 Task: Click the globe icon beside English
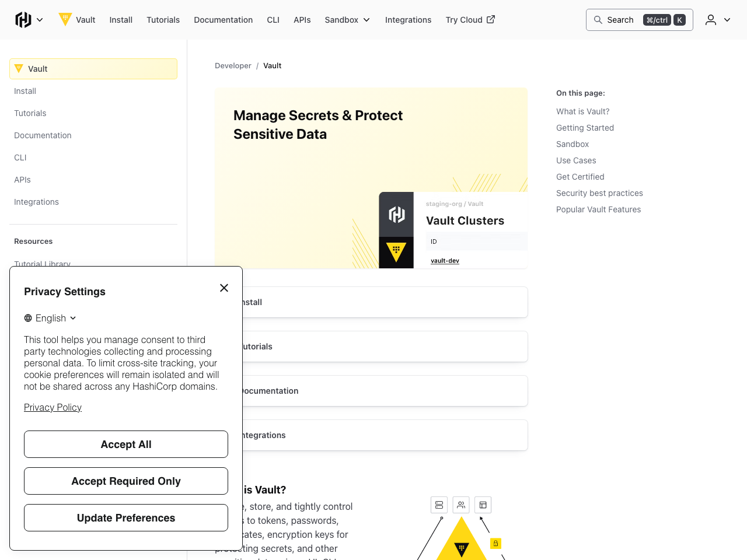click(28, 318)
